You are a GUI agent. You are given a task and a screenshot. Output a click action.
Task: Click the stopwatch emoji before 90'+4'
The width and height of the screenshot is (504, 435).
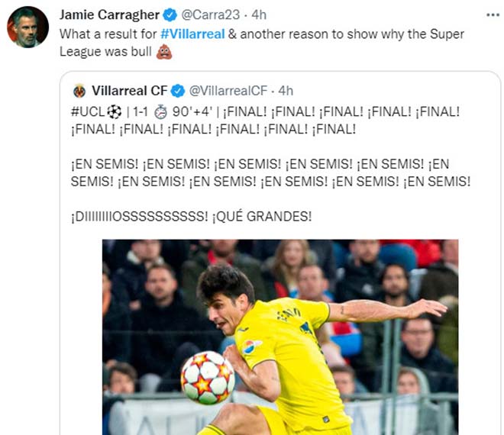click(x=160, y=111)
